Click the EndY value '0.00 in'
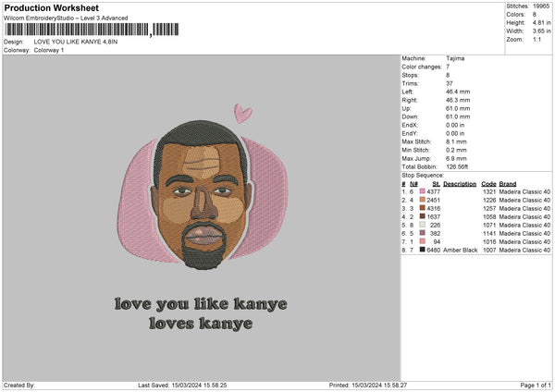Screen dimensions: 555x392 click(455, 133)
